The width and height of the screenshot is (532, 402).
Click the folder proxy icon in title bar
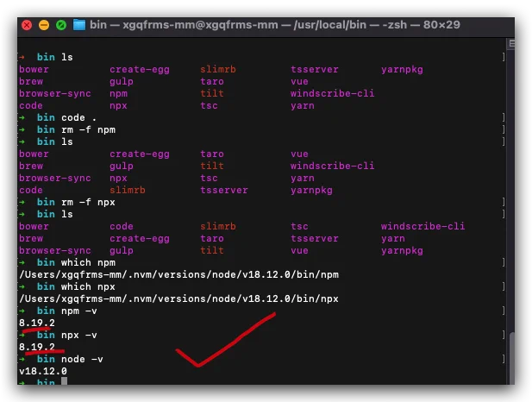click(x=79, y=25)
